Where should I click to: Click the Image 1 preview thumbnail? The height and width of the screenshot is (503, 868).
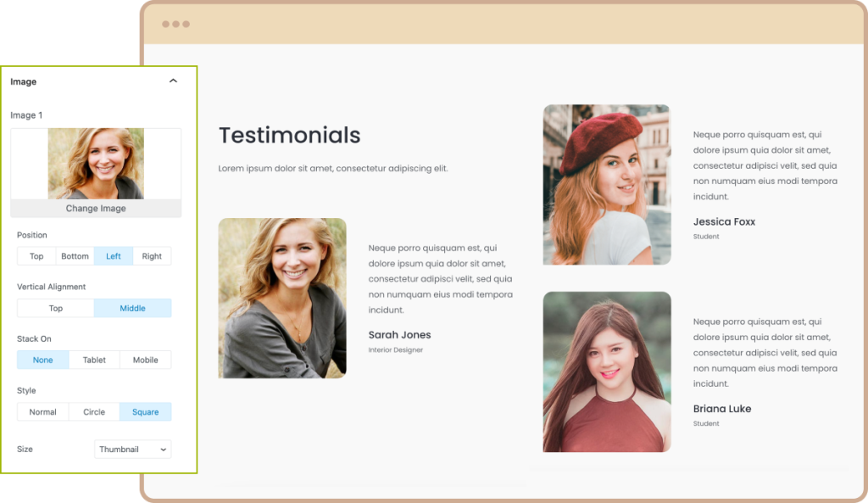(95, 162)
